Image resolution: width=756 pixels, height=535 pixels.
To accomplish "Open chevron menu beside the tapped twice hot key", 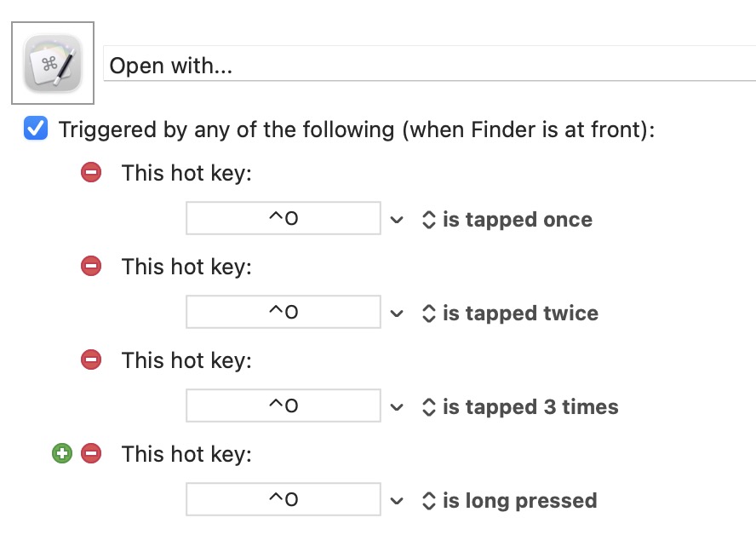I will tap(397, 314).
